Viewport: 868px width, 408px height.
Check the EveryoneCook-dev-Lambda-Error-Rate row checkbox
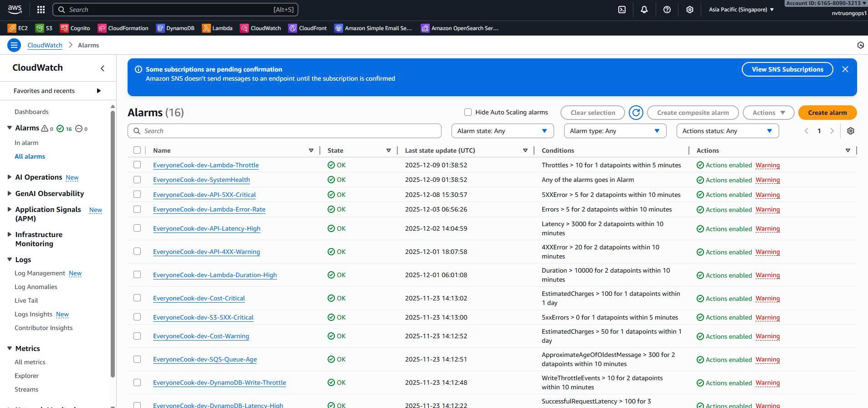click(x=137, y=209)
